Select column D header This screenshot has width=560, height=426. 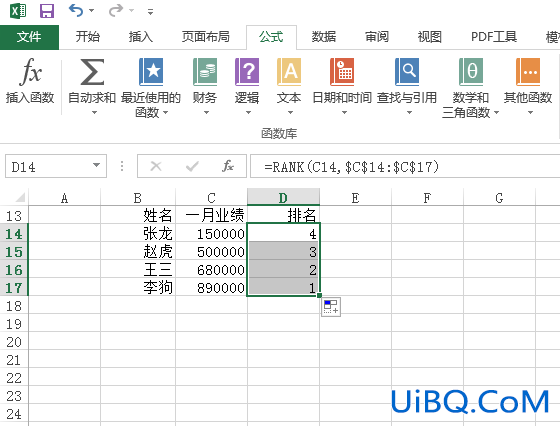283,198
